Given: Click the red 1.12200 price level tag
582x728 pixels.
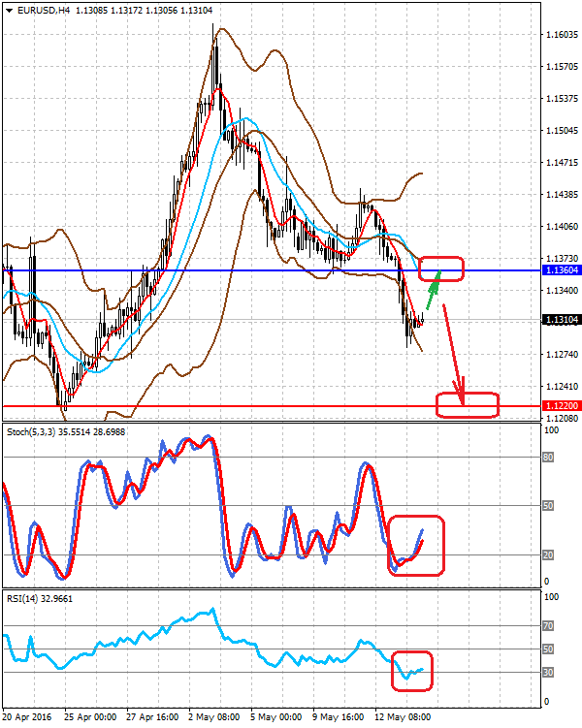Looking at the screenshot, I should pos(562,406).
